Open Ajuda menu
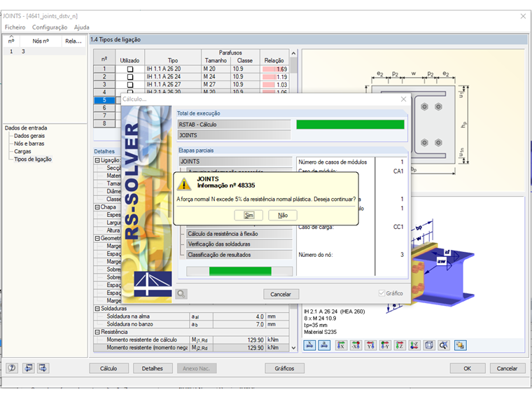 click(x=81, y=27)
